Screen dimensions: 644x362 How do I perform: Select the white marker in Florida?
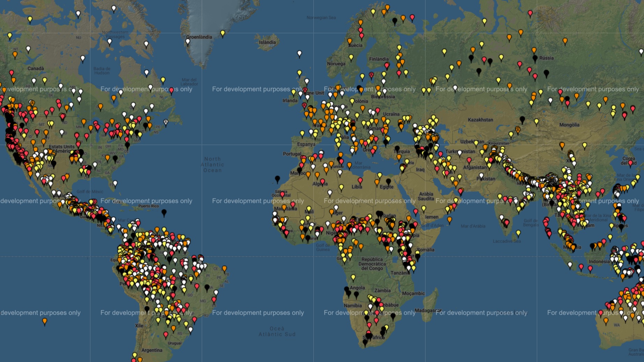[x=115, y=183]
